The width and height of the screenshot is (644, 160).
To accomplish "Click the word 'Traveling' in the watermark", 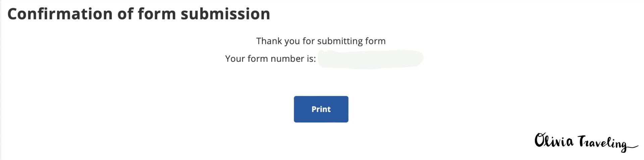I will (x=602, y=143).
